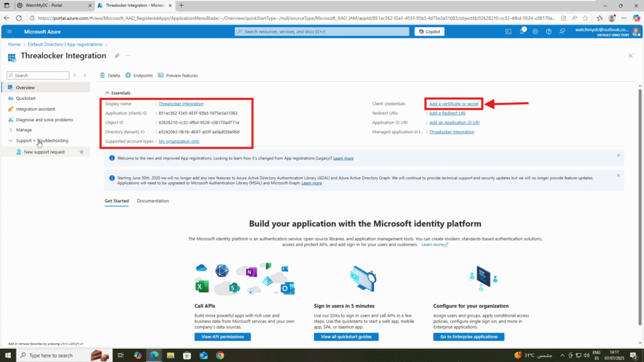This screenshot has height=362, width=644.
Task: Click the Windows taskbar search box
Action: (64, 356)
